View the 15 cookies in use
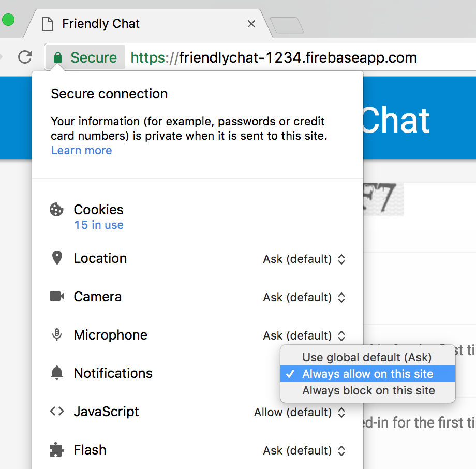This screenshot has height=469, width=476. [x=98, y=225]
